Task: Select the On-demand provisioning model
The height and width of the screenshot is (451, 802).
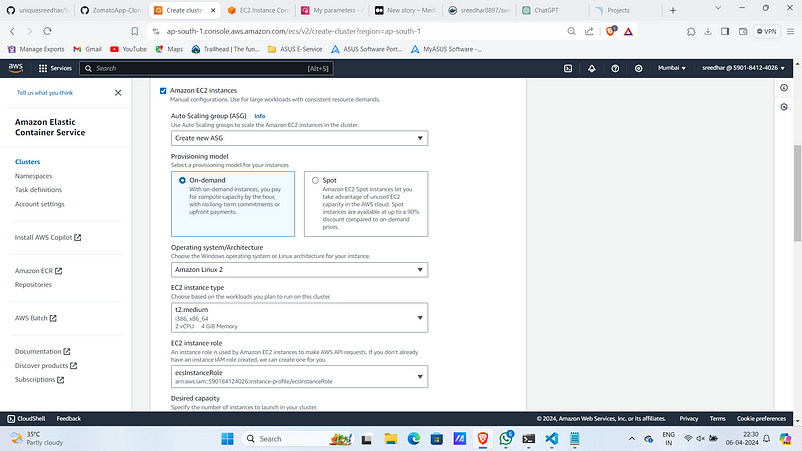Action: (x=182, y=180)
